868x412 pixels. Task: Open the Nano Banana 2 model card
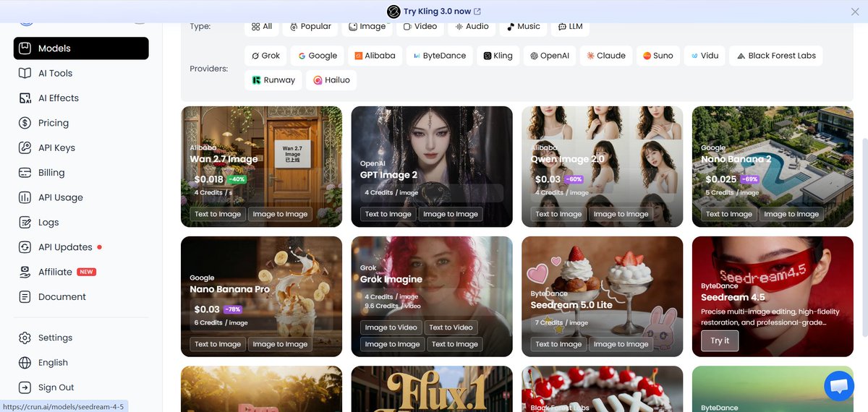point(773,166)
